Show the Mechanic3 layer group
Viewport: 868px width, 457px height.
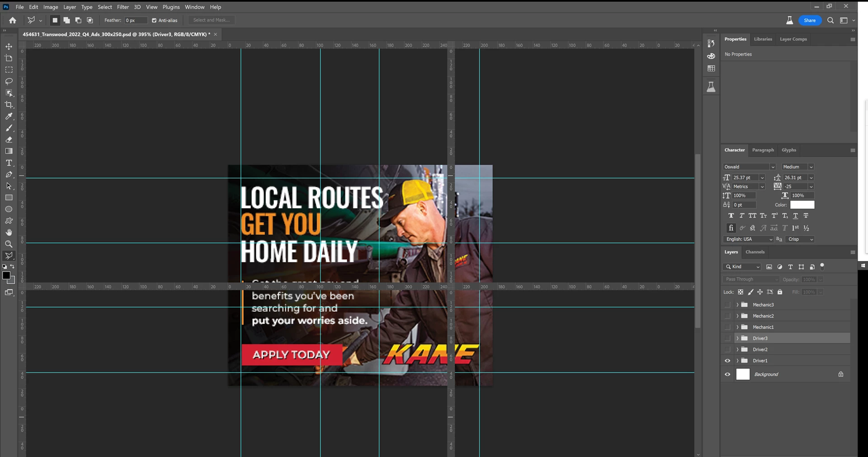pyautogui.click(x=727, y=305)
